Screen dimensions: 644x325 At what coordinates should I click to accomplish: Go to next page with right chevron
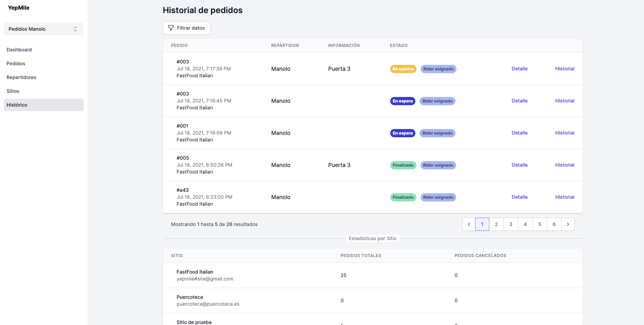[x=568, y=224]
